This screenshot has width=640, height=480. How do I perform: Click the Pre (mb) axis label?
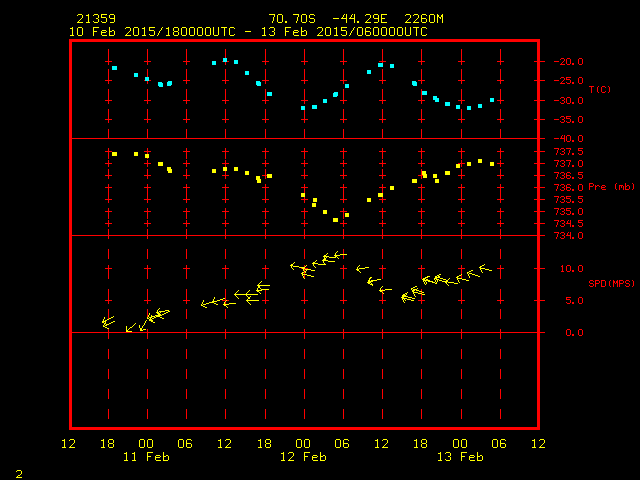(611, 187)
